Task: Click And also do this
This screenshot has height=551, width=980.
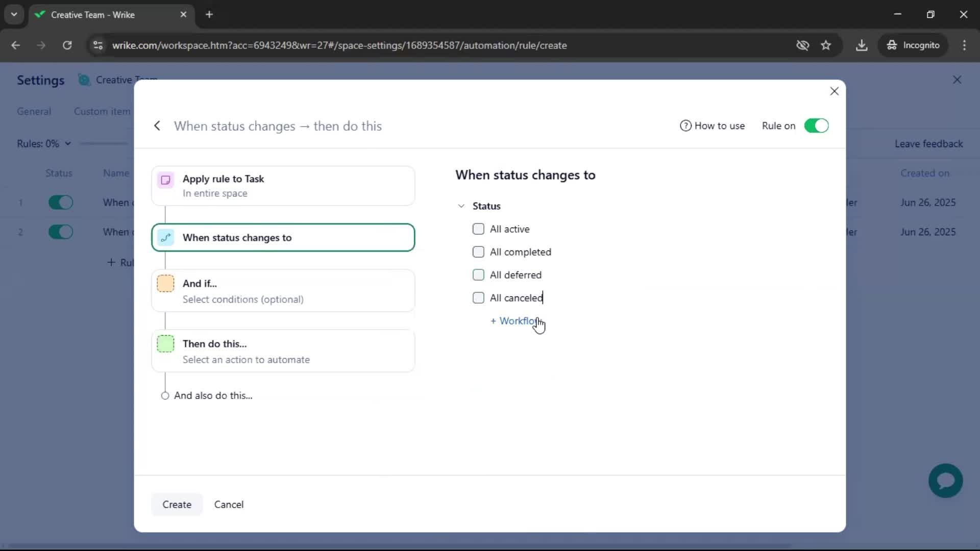Action: tap(213, 395)
